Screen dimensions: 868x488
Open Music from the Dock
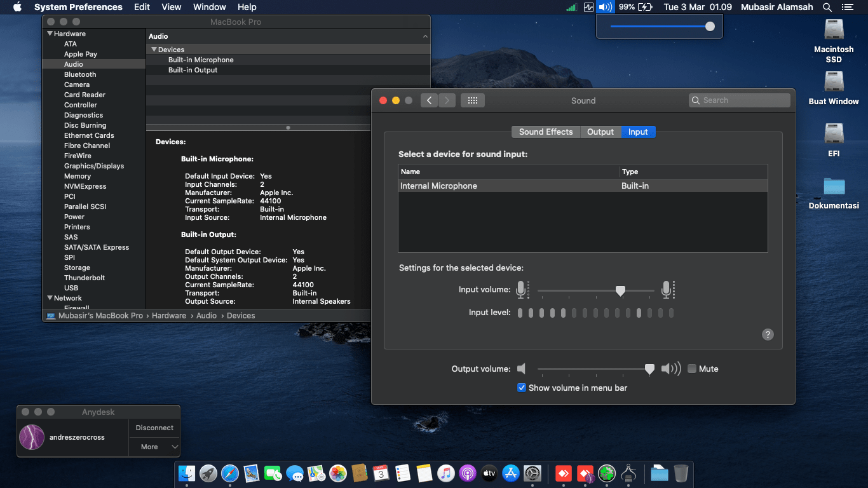(446, 473)
